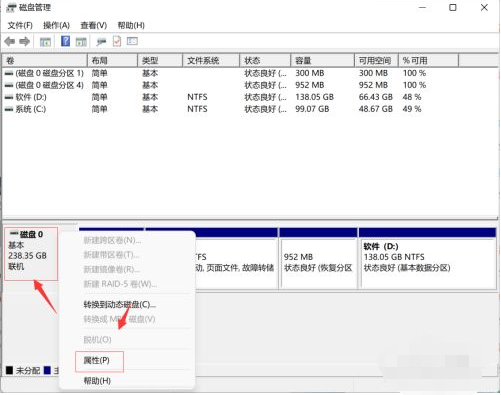Click the blue primary partition legend swatch
The image size is (501, 395).
pyautogui.click(x=47, y=370)
